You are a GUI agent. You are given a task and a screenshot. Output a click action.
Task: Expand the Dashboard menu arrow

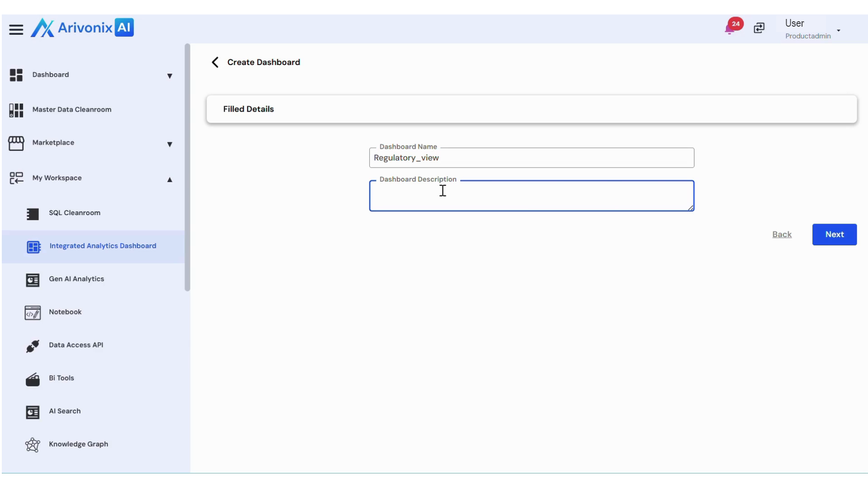170,76
